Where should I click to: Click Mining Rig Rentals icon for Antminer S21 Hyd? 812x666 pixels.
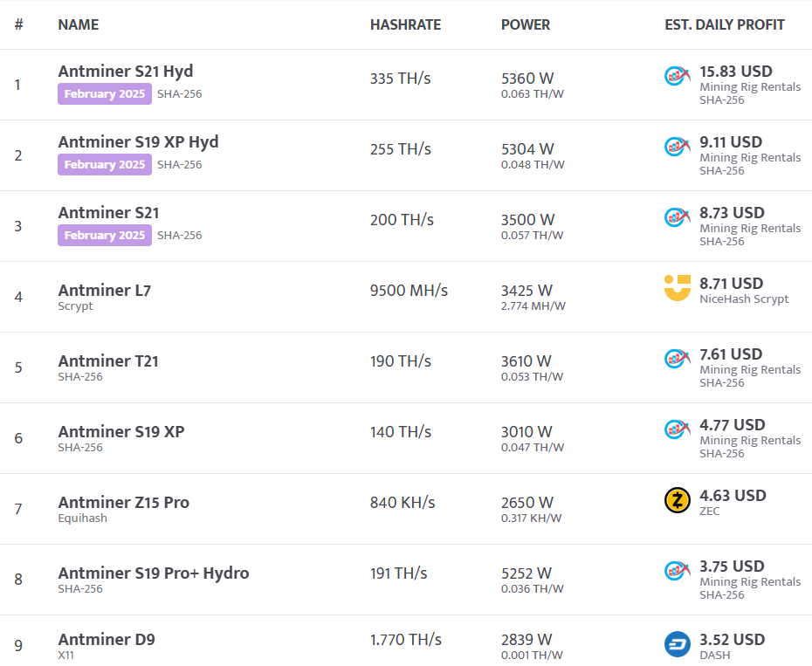(x=678, y=76)
